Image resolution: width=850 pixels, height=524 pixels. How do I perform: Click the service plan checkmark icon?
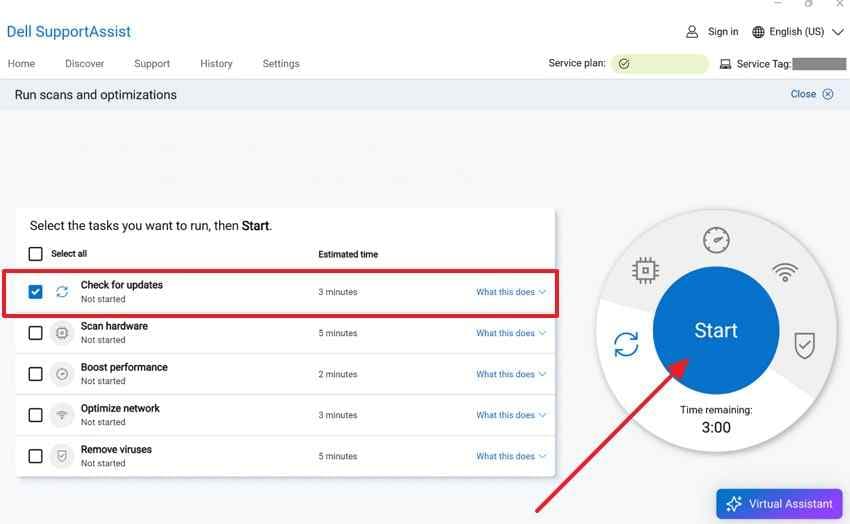[x=624, y=64]
